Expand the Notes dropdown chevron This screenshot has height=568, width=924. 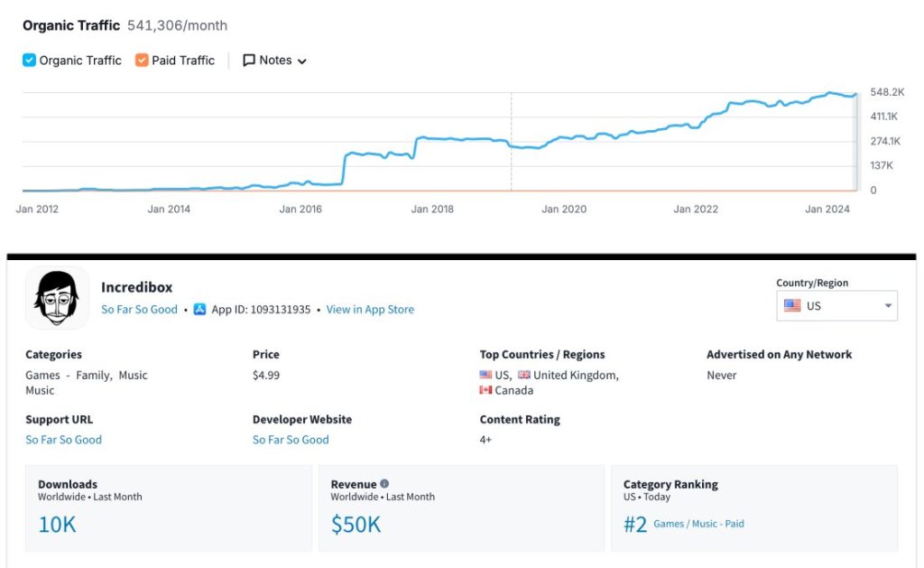point(302,61)
